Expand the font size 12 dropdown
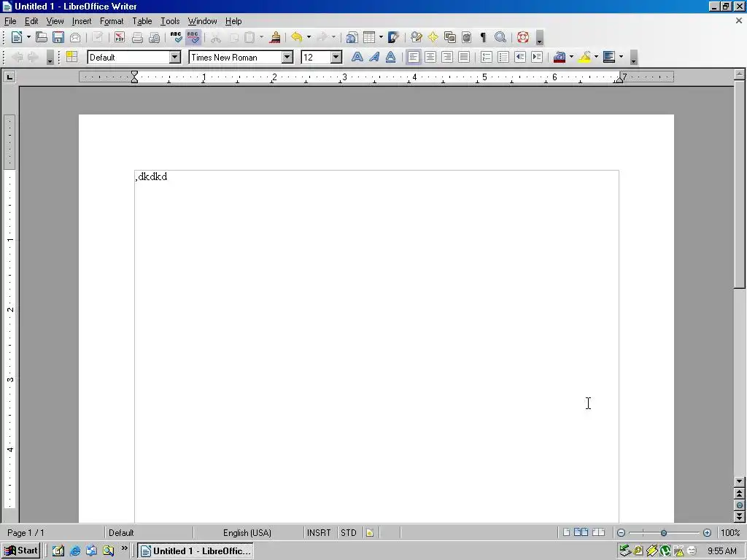 (x=336, y=57)
